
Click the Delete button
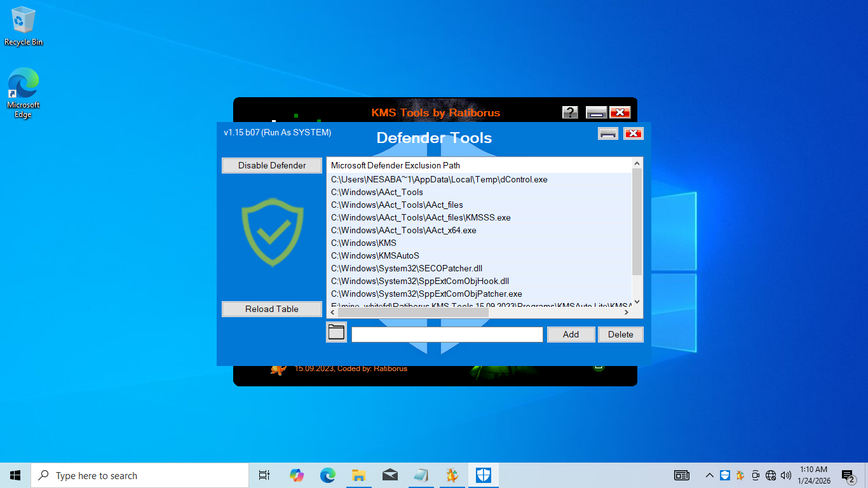(x=620, y=334)
